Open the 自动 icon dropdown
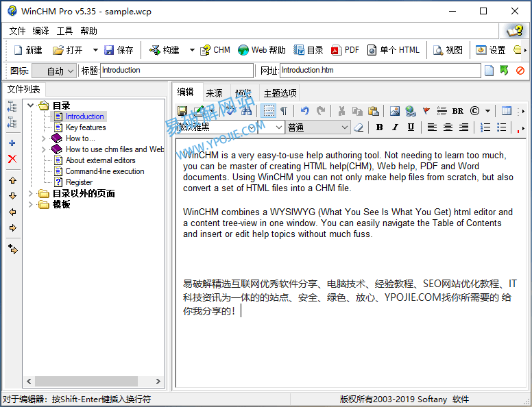The image size is (532, 407). point(56,71)
